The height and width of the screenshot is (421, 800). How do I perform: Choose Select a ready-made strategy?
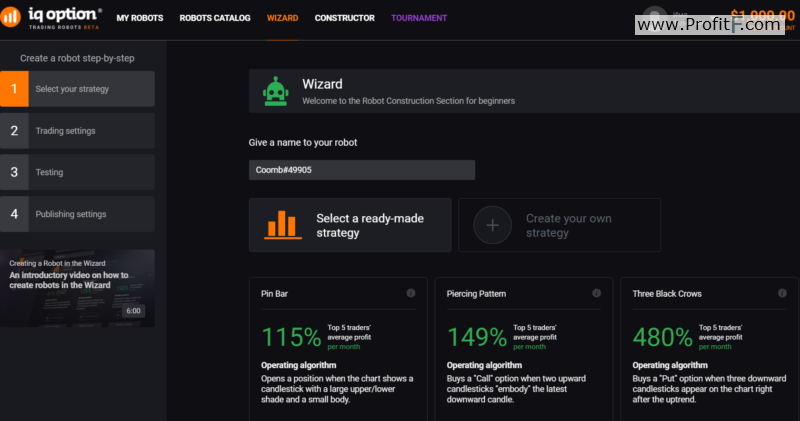pos(350,225)
